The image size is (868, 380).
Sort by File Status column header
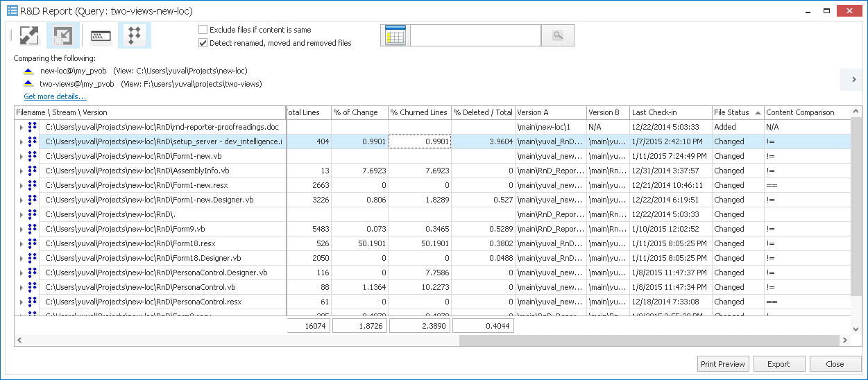coord(729,112)
